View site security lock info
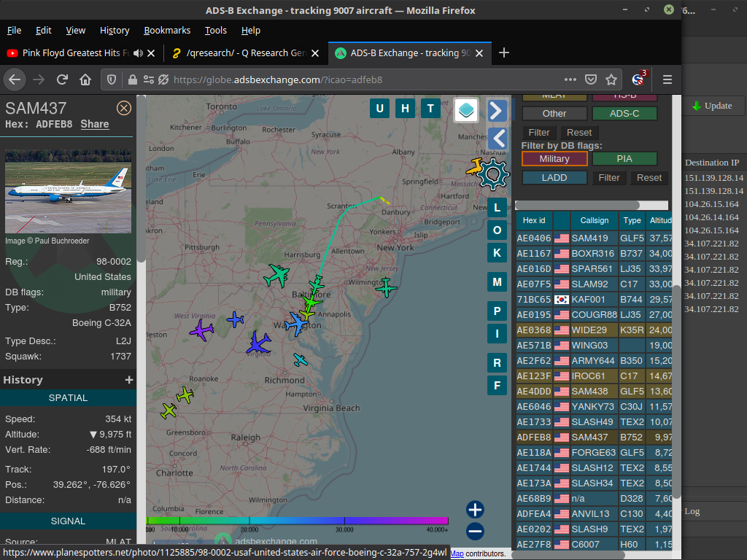This screenshot has height=560, width=747. point(133,79)
